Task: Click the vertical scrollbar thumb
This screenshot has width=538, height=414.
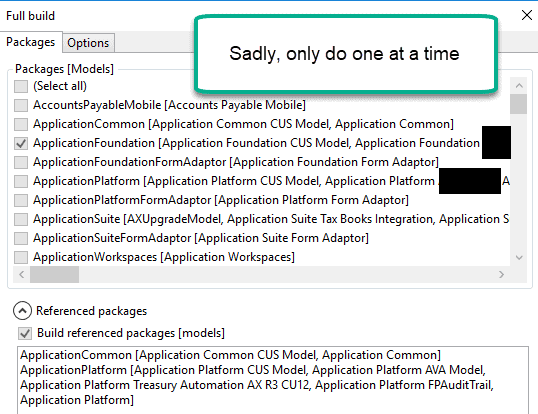Action: pos(518,104)
